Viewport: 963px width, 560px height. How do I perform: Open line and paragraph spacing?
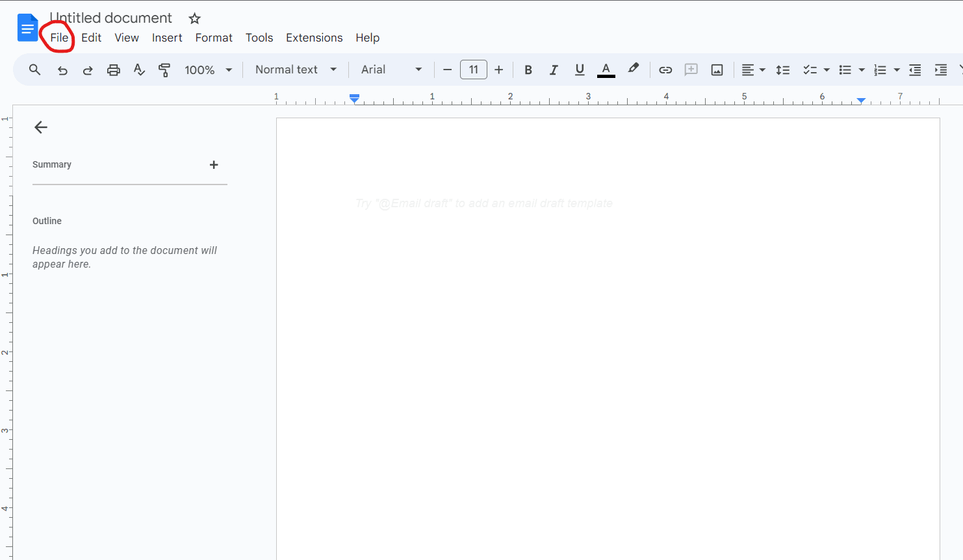click(x=783, y=70)
